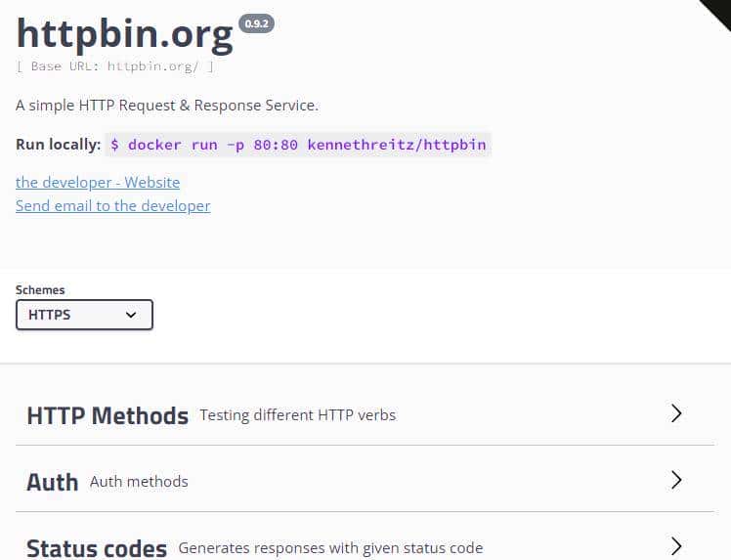Viewport: 731px width, 560px height.
Task: Click the 'Auth methods' description text
Action: point(139,481)
